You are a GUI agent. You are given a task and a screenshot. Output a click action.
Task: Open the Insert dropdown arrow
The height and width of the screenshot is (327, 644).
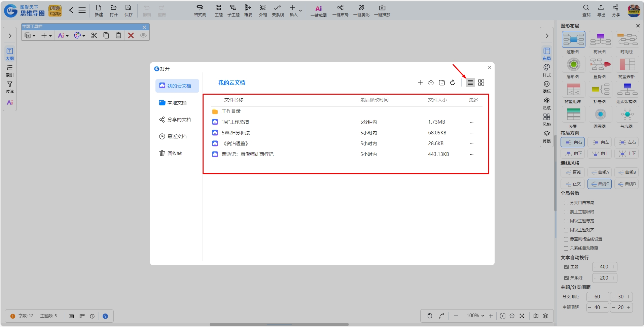[300, 11]
